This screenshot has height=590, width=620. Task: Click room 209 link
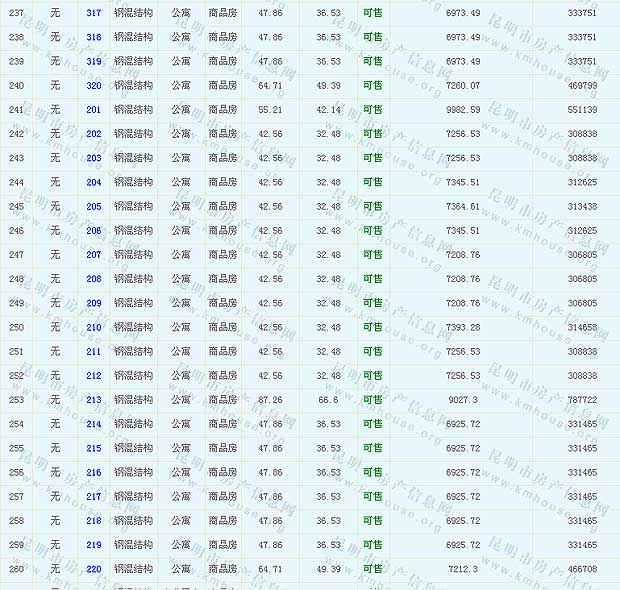[x=94, y=303]
